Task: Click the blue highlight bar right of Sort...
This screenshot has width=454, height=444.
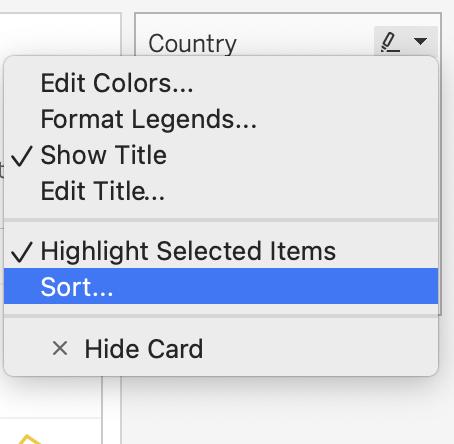Action: click(275, 286)
